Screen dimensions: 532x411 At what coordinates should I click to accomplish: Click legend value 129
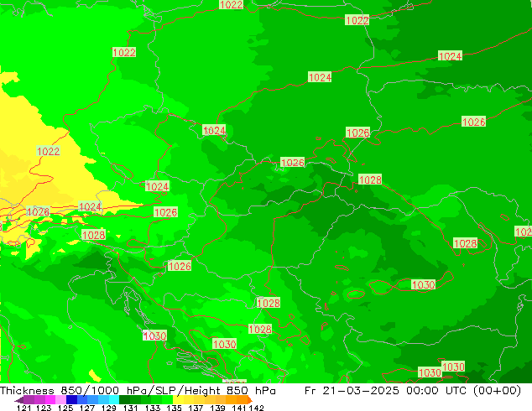[108, 408]
